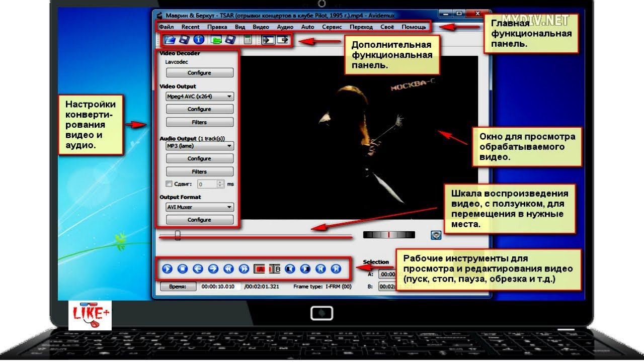This screenshot has width=644, height=362.
Task: Open the Файл menu
Action: click(167, 27)
